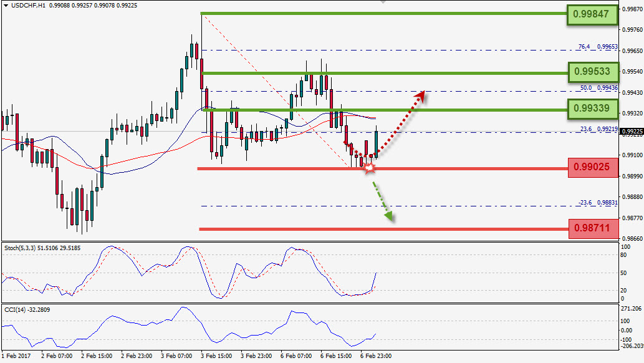The height and width of the screenshot is (363, 644).
Task: Click the 3 Feb 23:00 time label
Action: (256, 356)
